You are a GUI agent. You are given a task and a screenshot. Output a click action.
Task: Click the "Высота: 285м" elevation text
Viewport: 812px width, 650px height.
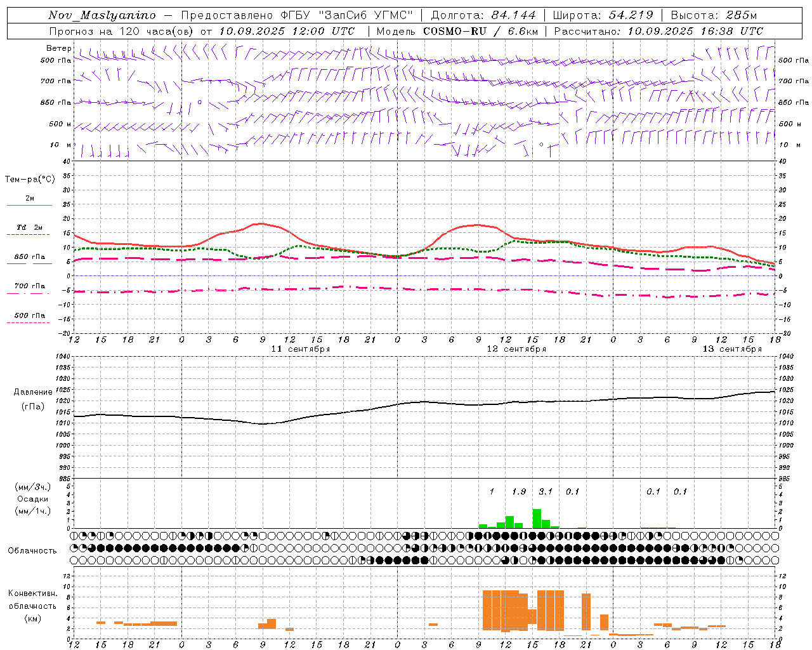point(714,15)
